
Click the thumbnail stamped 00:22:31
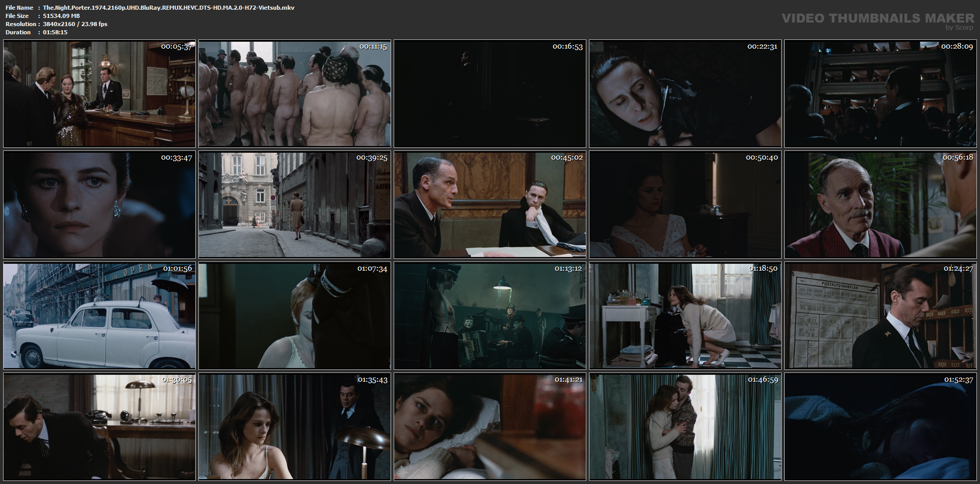point(686,94)
